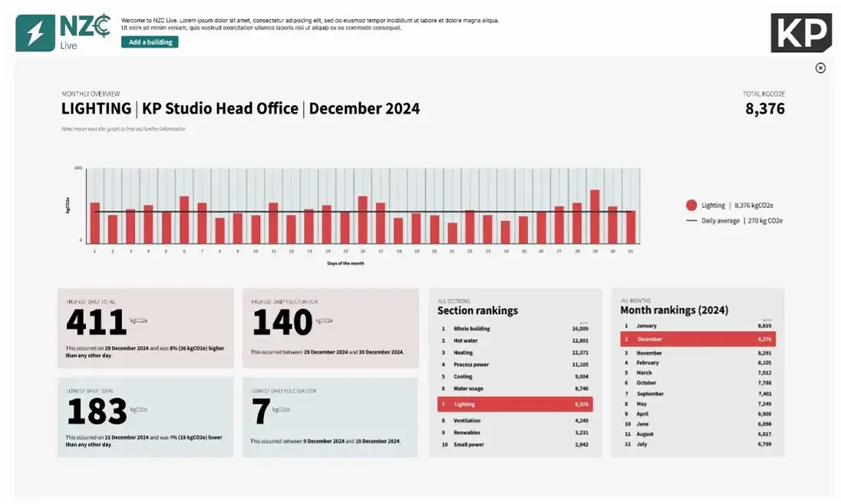Select highlighted Lighting section row
This screenshot has height=504, width=841.
pos(513,404)
